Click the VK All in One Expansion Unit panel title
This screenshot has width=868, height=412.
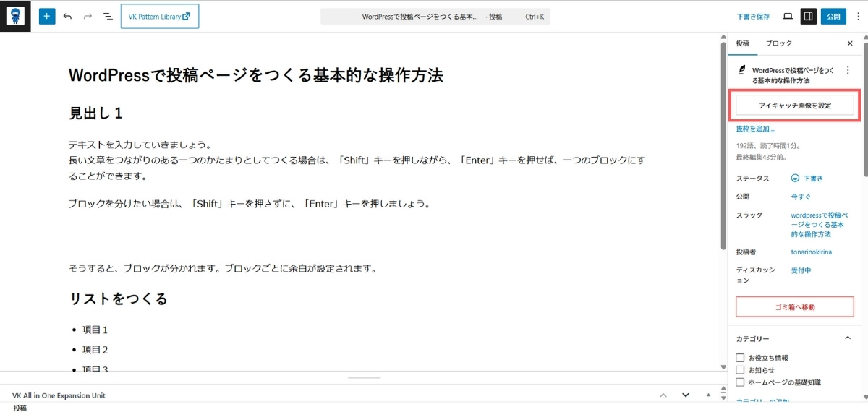coord(59,396)
